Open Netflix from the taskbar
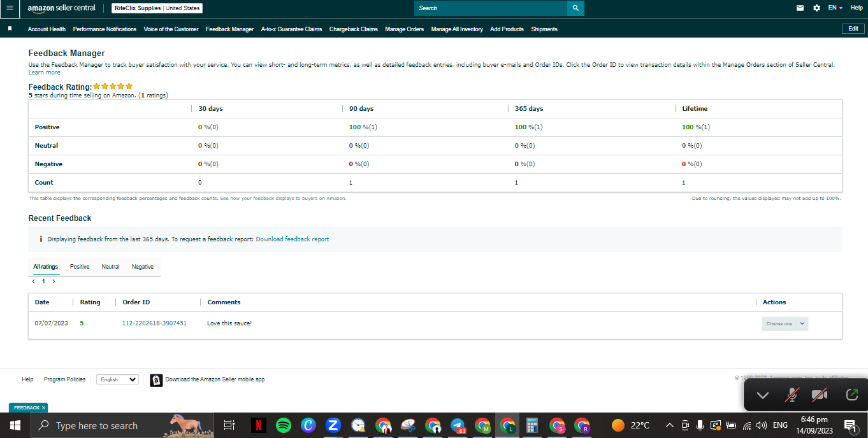868x438 pixels. point(258,425)
